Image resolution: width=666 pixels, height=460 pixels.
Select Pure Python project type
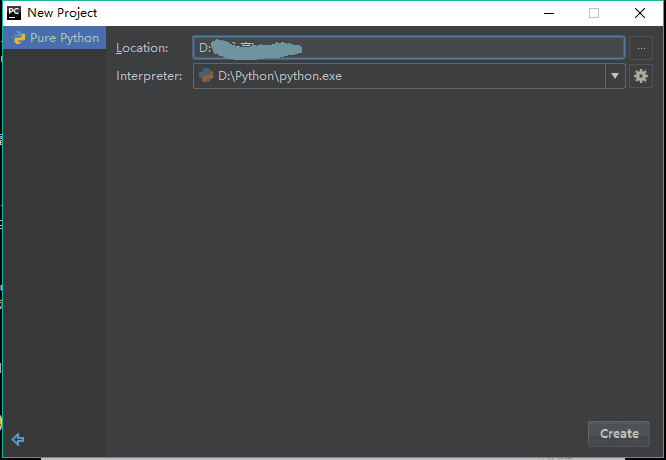point(54,38)
